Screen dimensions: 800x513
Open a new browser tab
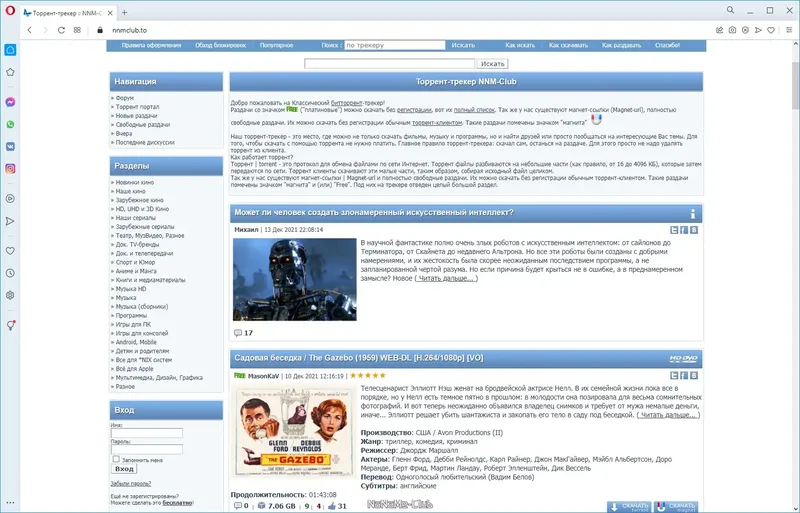pos(124,13)
